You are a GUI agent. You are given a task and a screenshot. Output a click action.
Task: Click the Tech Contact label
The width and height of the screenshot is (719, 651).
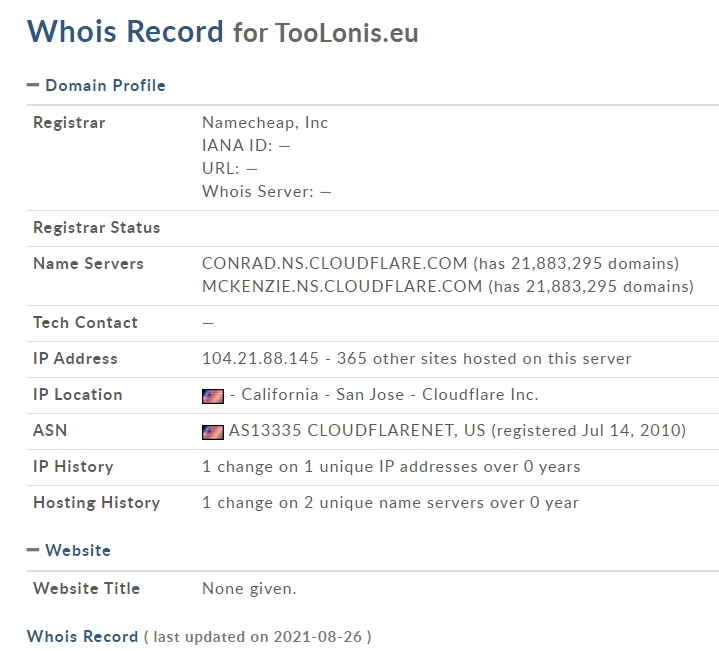(x=85, y=322)
